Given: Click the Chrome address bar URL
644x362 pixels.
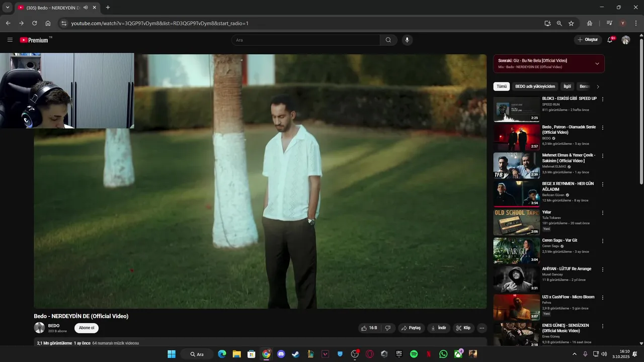Looking at the screenshot, I should pyautogui.click(x=160, y=23).
